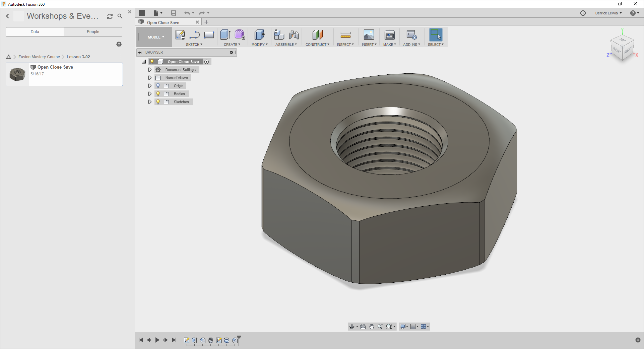Screen dimensions: 644x349
Task: Click the Open Close Save file thumbnail
Action: (17, 74)
